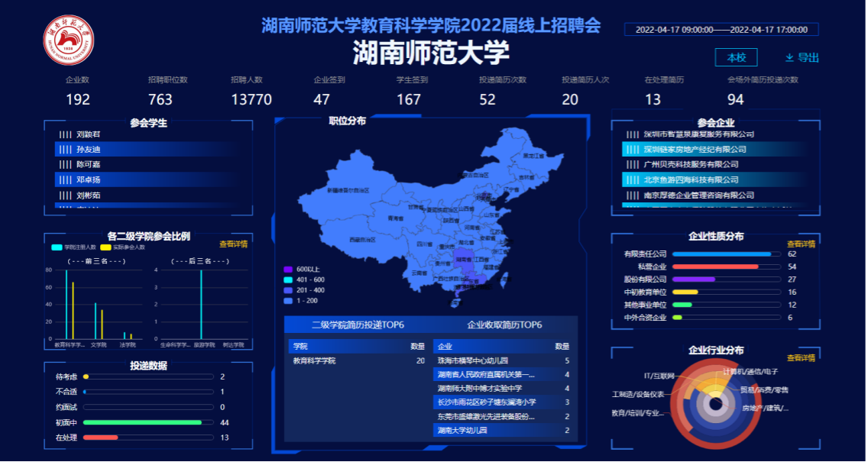Select the 企业收取简历TOP6 tab header

pos(504,325)
